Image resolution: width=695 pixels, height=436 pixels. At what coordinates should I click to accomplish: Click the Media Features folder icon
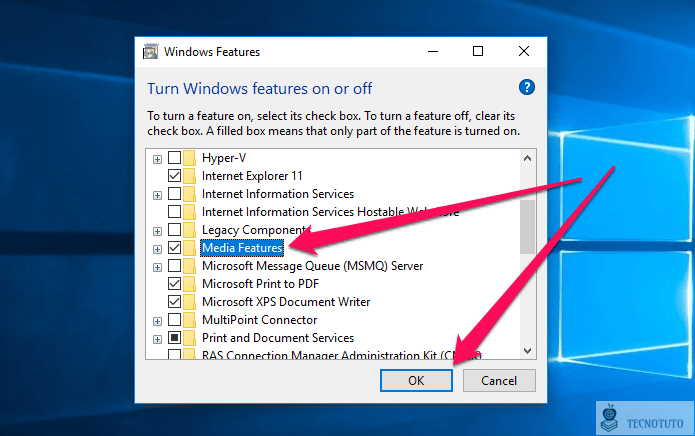tap(189, 248)
